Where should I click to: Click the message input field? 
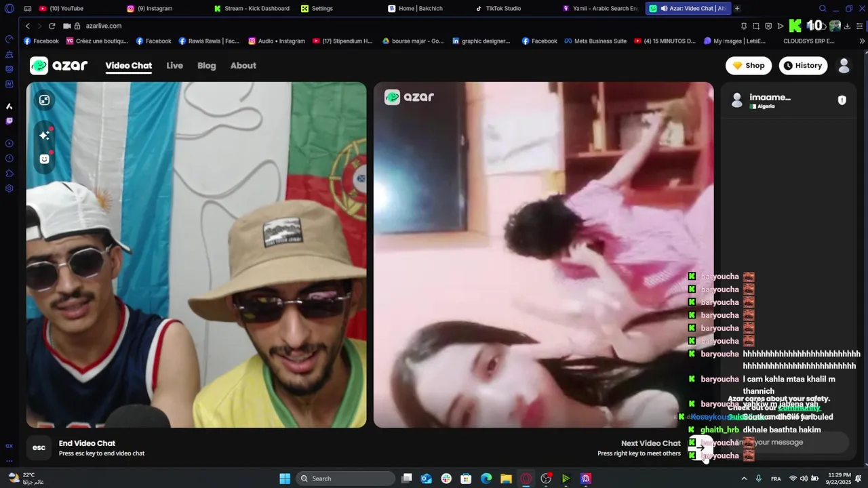pos(790,443)
